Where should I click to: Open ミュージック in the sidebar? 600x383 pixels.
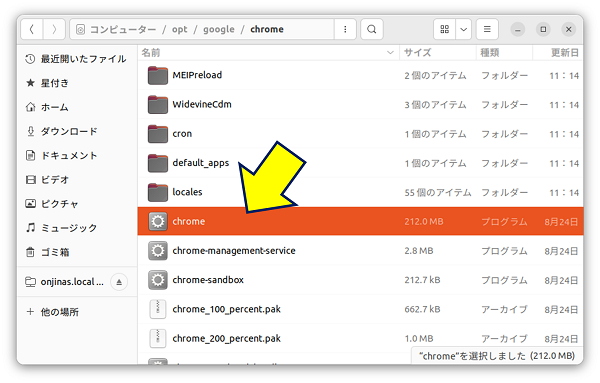(77, 228)
